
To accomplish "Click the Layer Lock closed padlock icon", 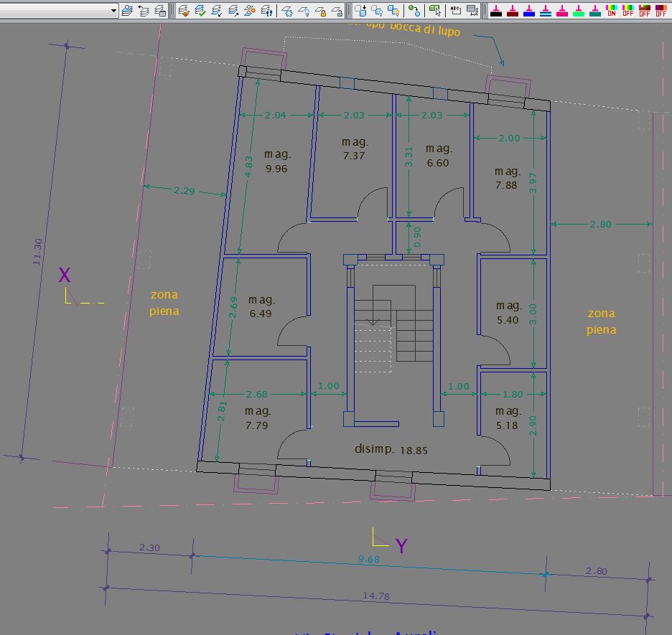I will 321,10.
